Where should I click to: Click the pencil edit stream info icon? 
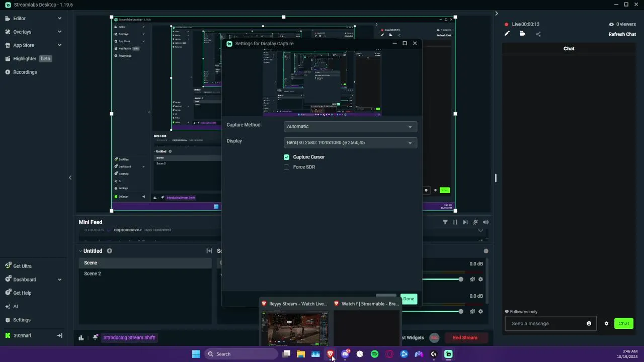[507, 34]
